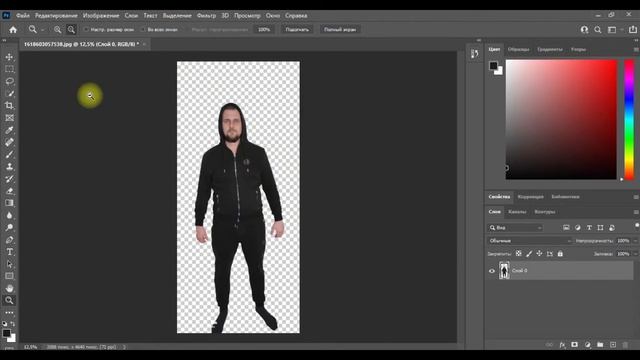Open the Properties panel options menu
This screenshot has width=640, height=360.
pos(636,197)
